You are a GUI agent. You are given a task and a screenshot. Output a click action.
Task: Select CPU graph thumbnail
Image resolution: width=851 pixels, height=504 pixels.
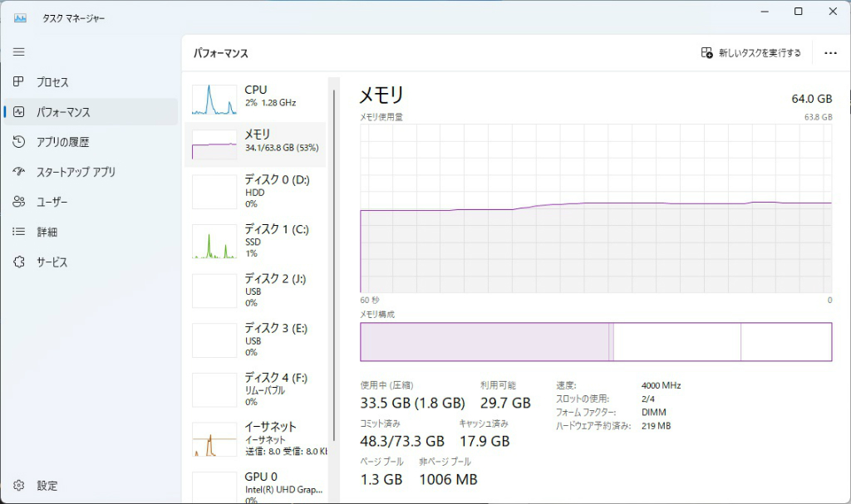pyautogui.click(x=214, y=100)
